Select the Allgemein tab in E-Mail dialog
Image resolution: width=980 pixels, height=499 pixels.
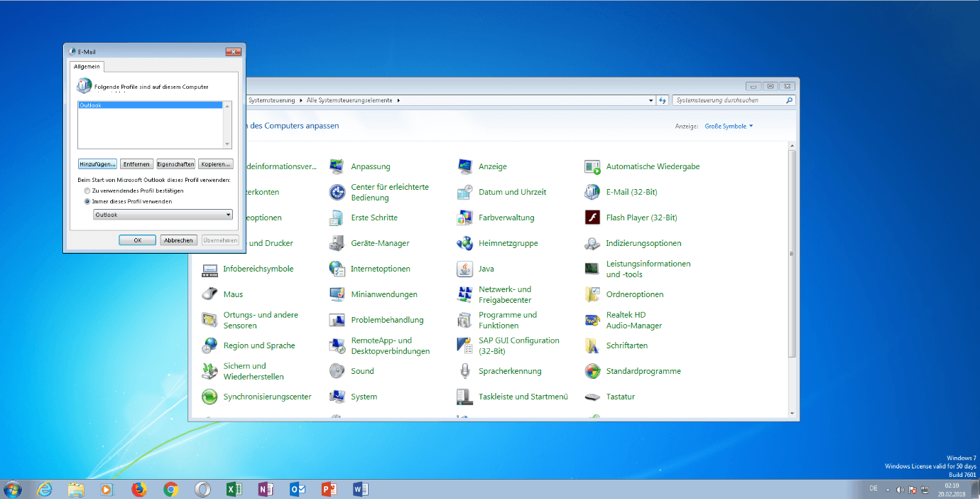(87, 67)
